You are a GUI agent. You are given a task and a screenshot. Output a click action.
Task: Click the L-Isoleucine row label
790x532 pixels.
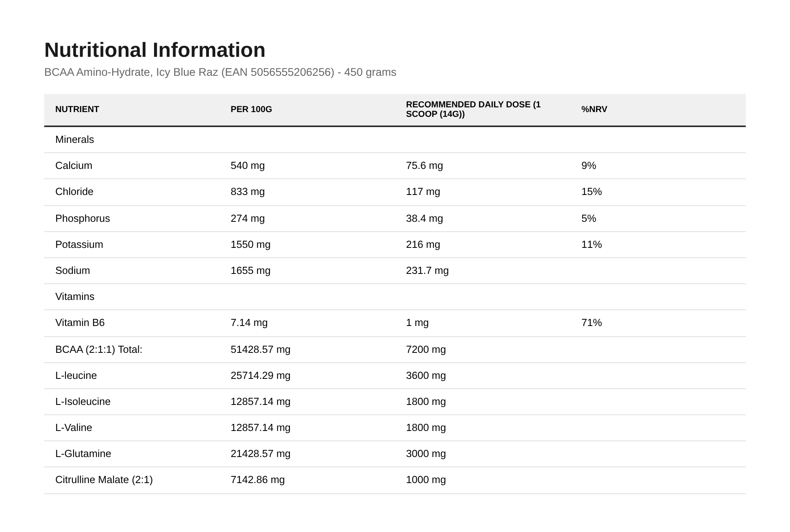click(x=83, y=402)
